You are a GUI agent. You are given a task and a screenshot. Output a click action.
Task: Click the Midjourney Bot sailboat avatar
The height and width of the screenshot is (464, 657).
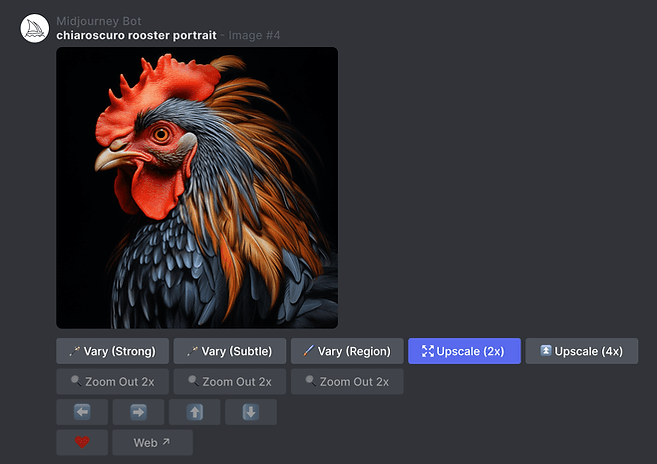pos(35,29)
